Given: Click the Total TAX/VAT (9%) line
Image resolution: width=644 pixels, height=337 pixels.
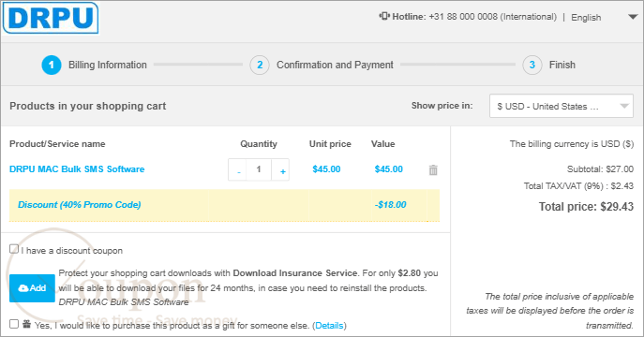Looking at the screenshot, I should coord(578,185).
